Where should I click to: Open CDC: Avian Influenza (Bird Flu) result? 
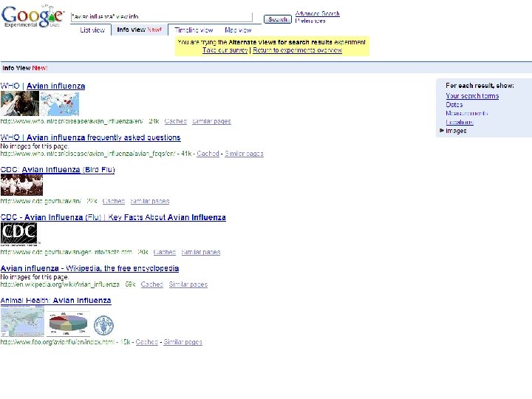58,169
